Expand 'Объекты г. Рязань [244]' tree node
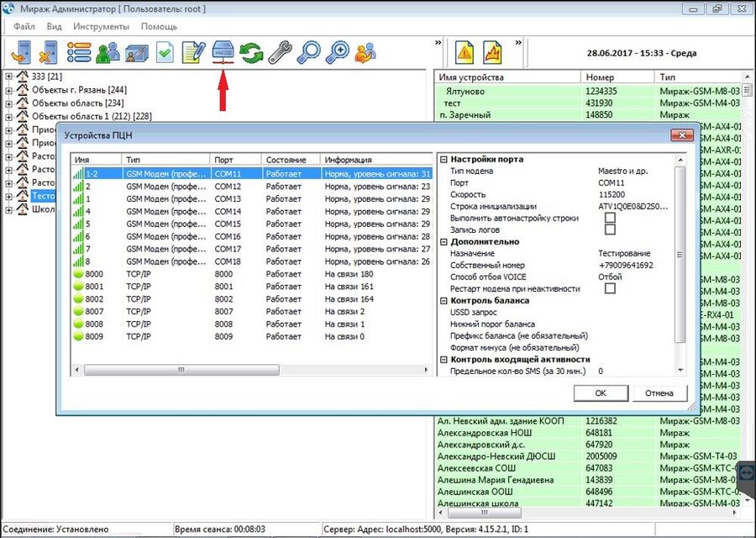The image size is (756, 538). [9, 90]
